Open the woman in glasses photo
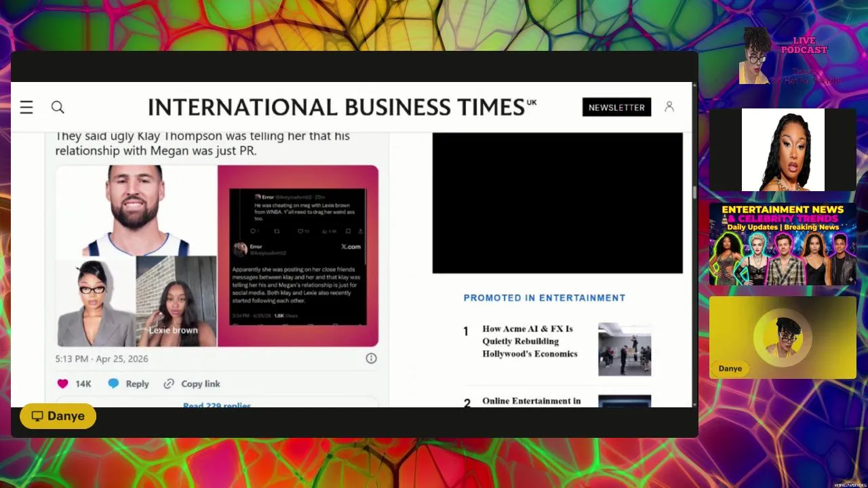This screenshot has height=488, width=868. tap(96, 302)
